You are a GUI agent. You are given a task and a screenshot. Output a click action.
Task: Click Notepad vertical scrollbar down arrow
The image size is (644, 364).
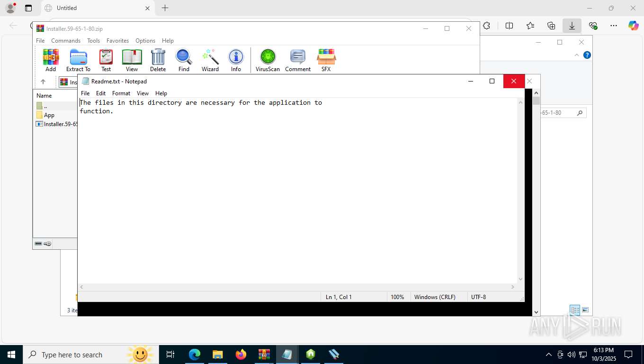point(521,279)
